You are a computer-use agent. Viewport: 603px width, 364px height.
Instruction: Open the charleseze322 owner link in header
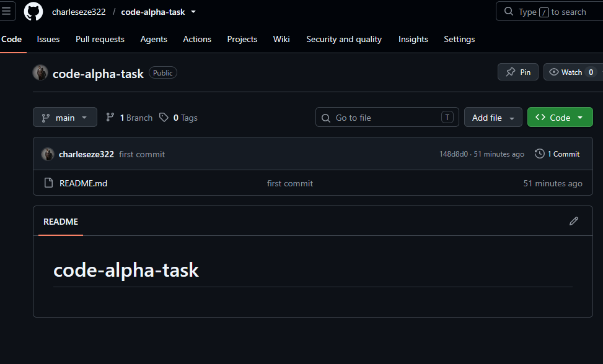pos(79,12)
